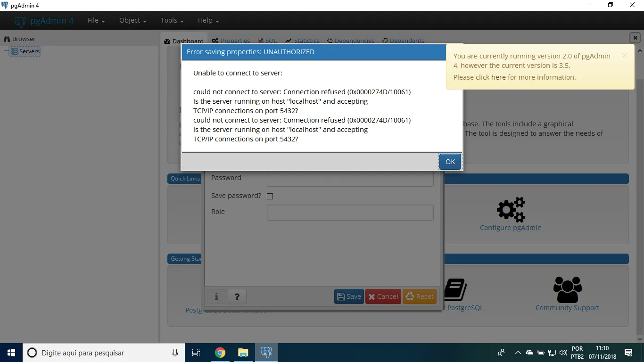
Task: Click OK in the error dialog
Action: tap(450, 162)
